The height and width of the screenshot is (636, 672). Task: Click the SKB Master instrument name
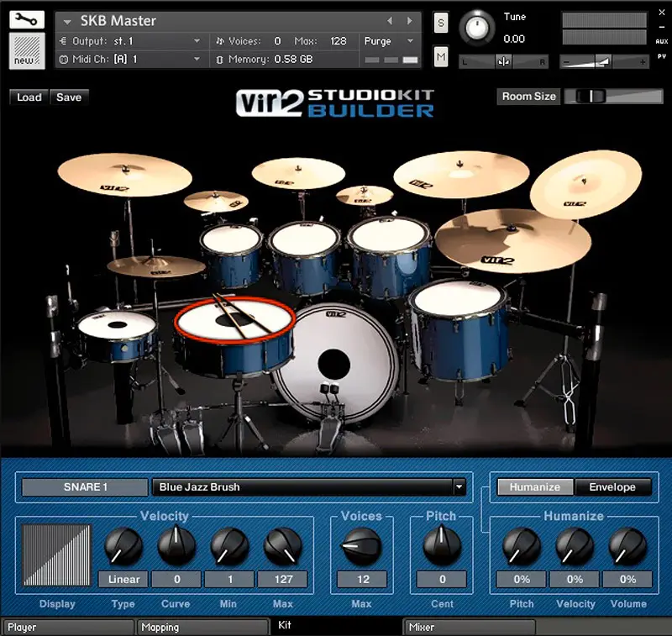118,21
